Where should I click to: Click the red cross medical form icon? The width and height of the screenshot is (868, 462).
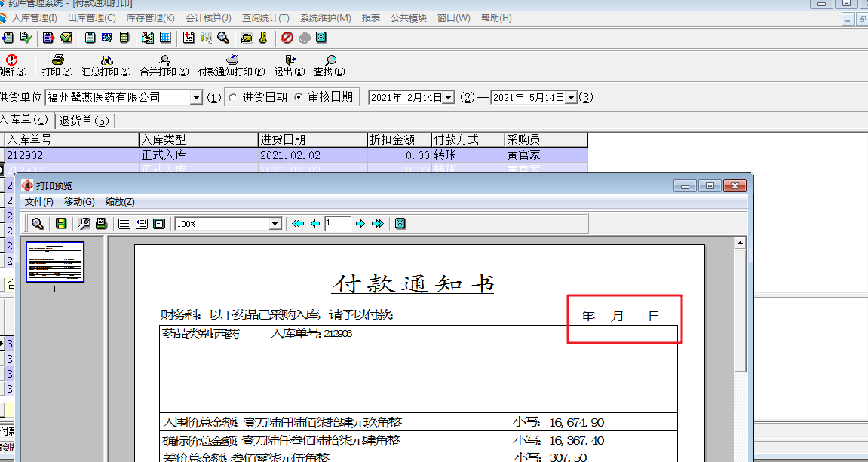tap(189, 38)
